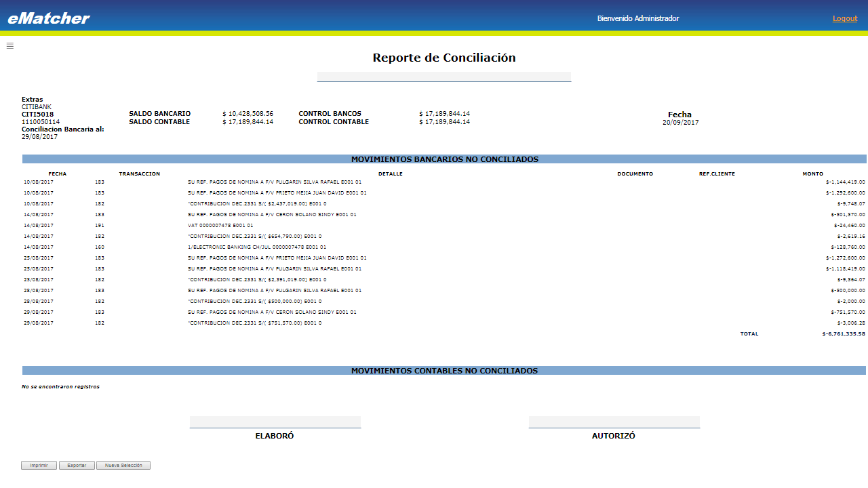Click the Autorizó signature field
The height and width of the screenshot is (488, 868).
614,422
